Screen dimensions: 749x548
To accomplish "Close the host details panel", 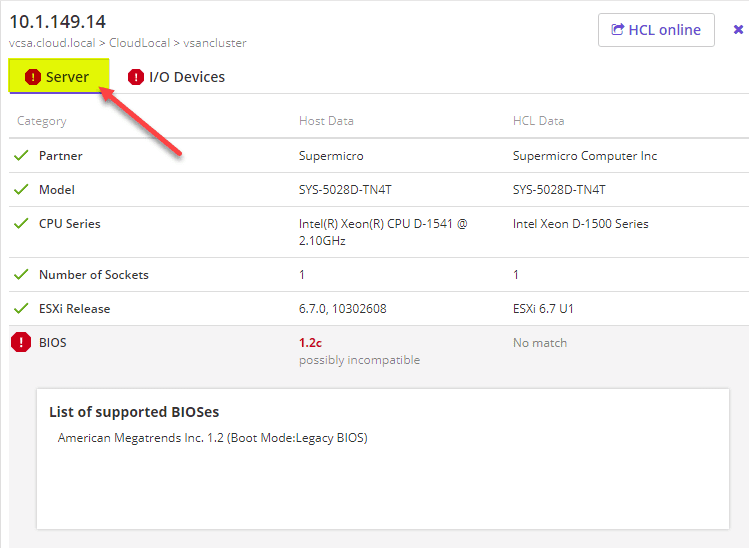I will (738, 30).
